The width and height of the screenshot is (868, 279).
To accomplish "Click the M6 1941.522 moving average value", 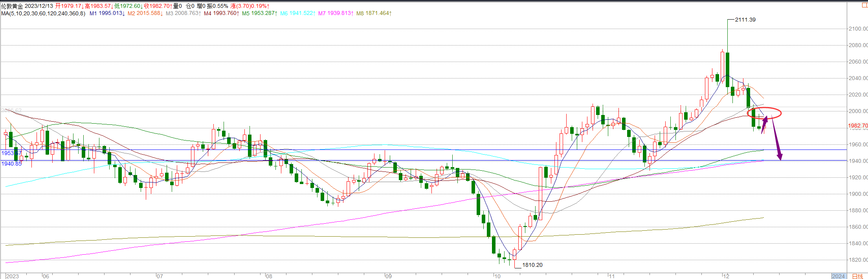I will pos(297,13).
